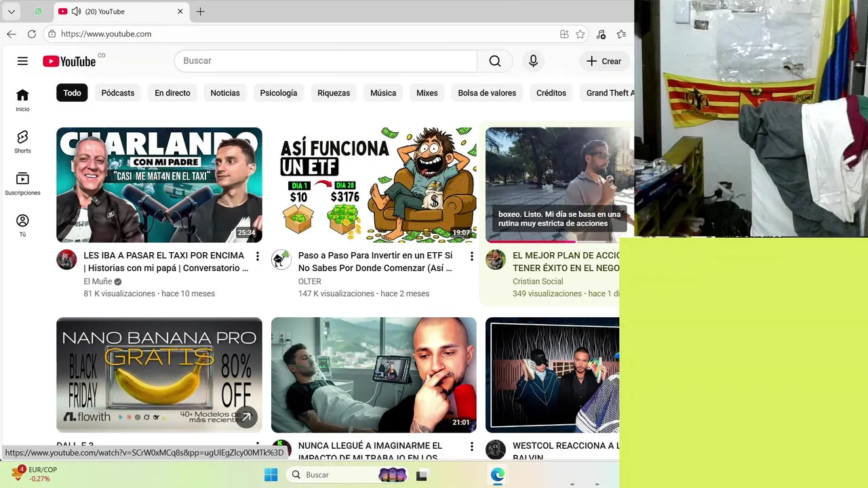The width and height of the screenshot is (868, 488).
Task: Open the YouTube hamburger guide menu
Action: pyautogui.click(x=22, y=61)
